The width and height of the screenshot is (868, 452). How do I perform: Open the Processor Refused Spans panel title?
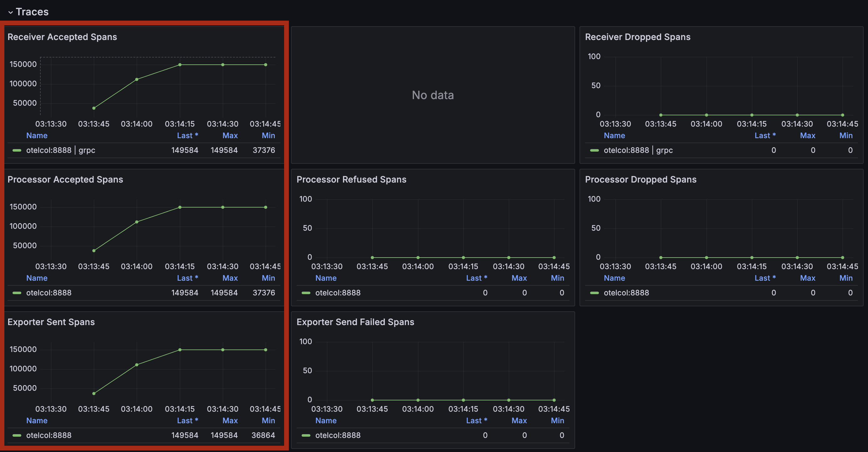pos(351,179)
